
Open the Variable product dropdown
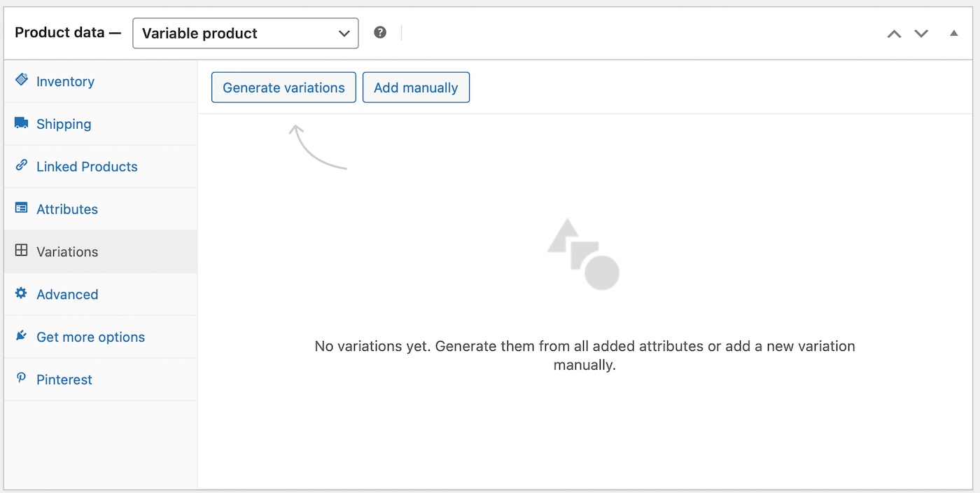tap(245, 32)
